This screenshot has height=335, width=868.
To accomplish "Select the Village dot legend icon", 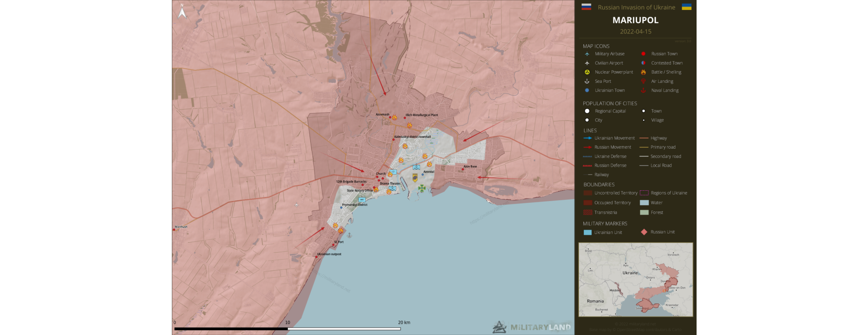I will point(643,120).
